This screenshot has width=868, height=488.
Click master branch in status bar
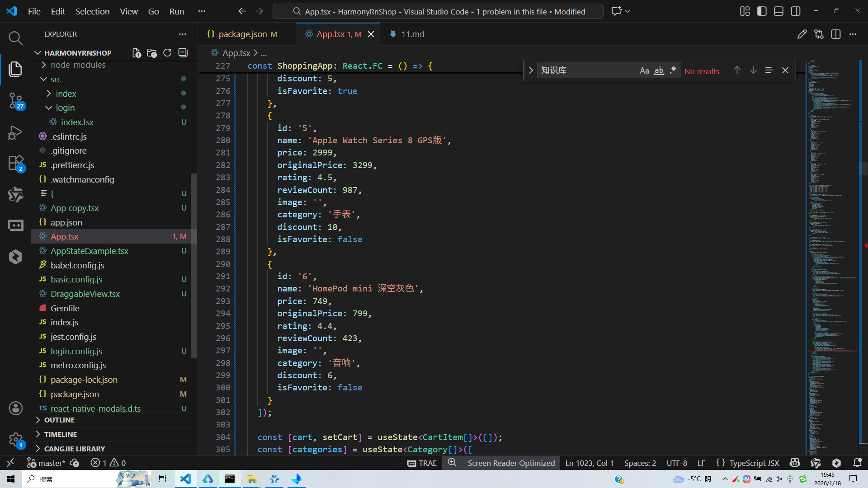click(51, 463)
